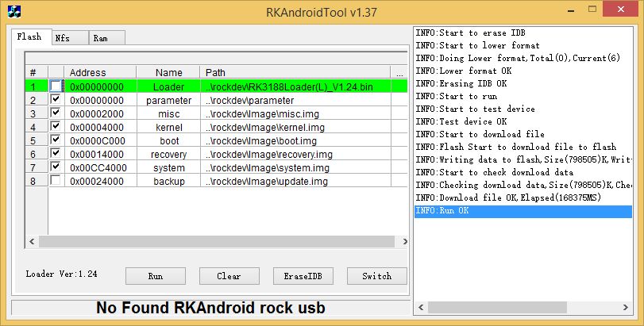644x326 pixels.
Task: Click the 'Loader Ver:1.24' label
Action: click(62, 274)
